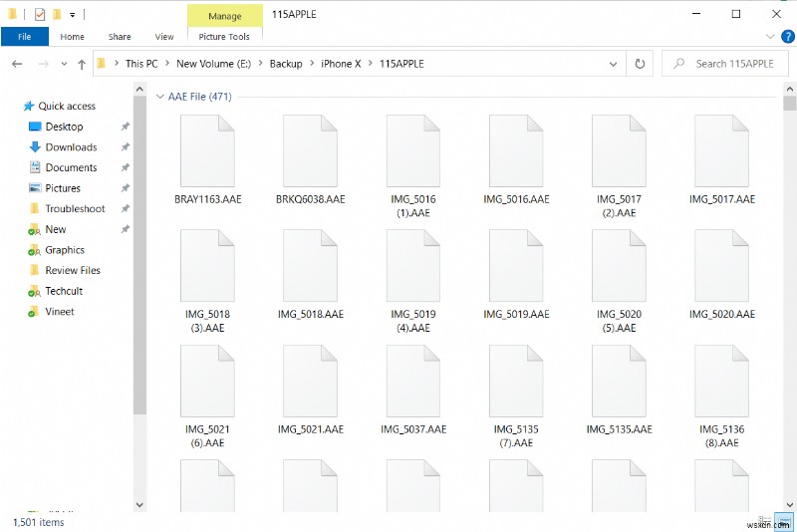Open the File menu
Image resolution: width=797 pixels, height=532 pixels.
(x=24, y=37)
